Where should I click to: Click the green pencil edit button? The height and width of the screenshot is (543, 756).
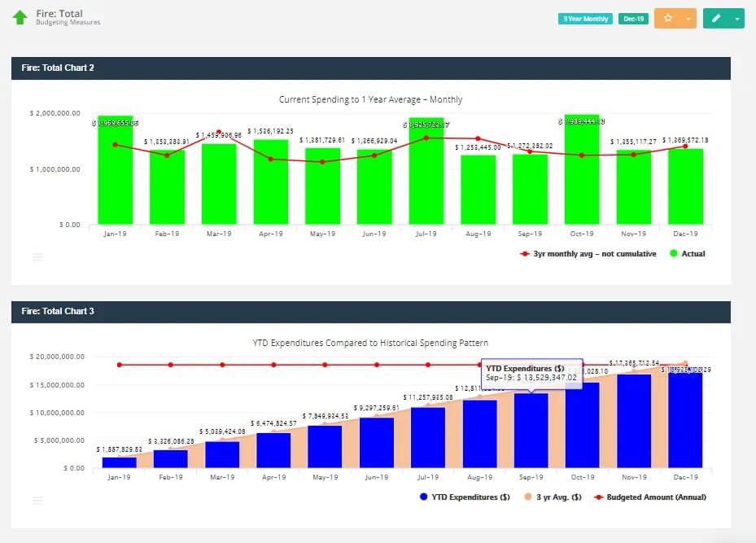tap(716, 19)
